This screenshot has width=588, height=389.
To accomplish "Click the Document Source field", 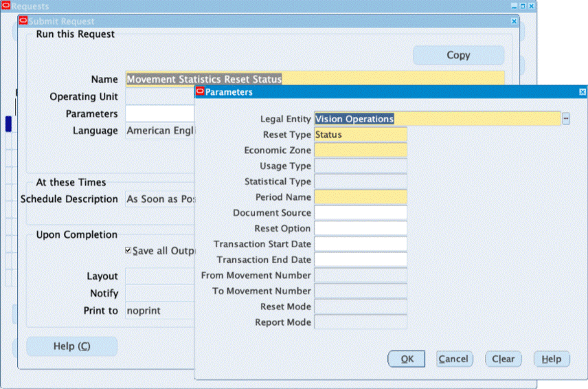I will [x=361, y=212].
